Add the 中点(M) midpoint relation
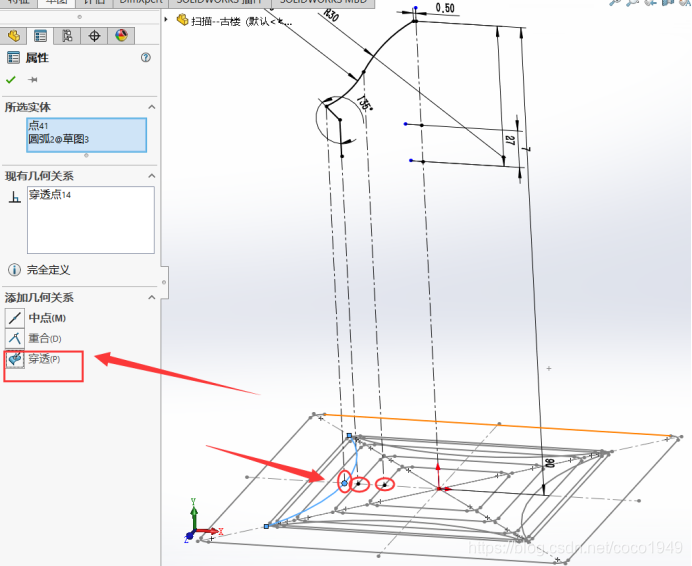This screenshot has height=566, width=692. (x=47, y=318)
